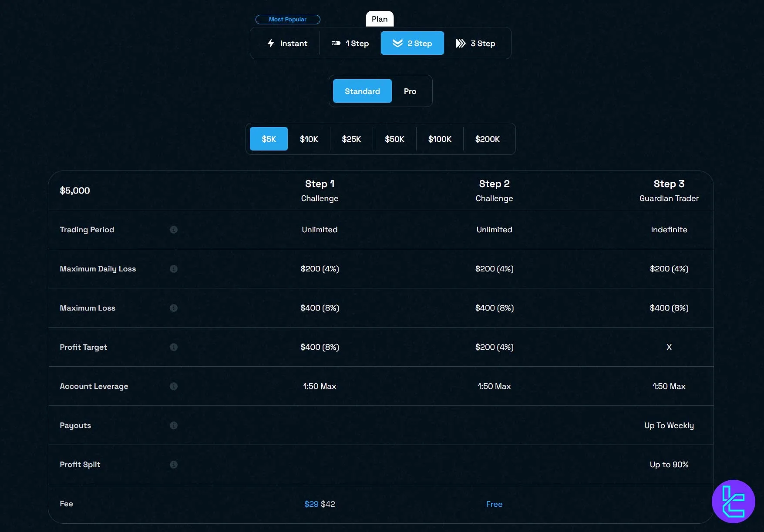The width and height of the screenshot is (764, 532).
Task: Open the Instant plan tab
Action: coord(287,43)
